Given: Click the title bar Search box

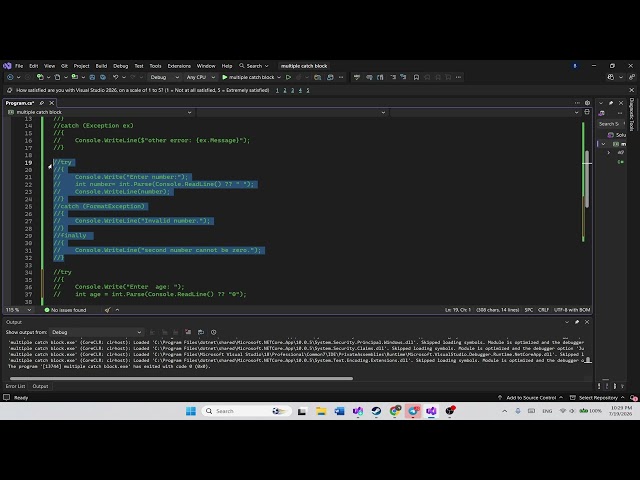Looking at the screenshot, I should [254, 66].
